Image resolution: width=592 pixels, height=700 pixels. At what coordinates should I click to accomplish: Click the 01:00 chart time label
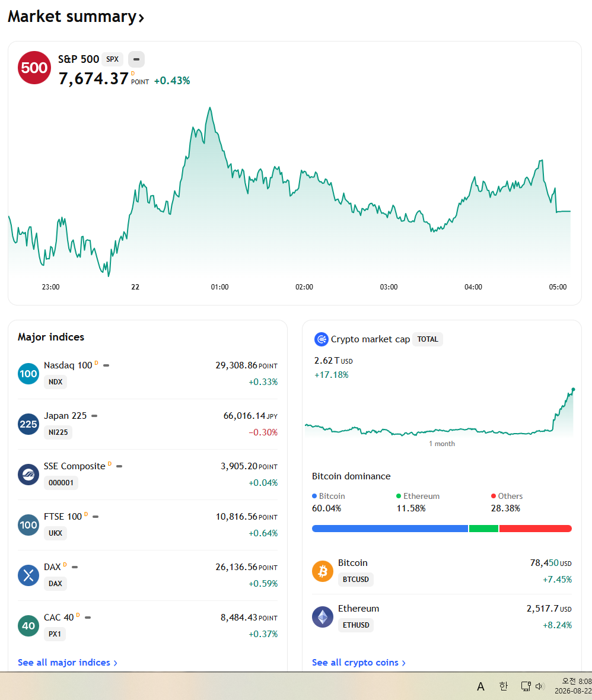[x=219, y=287]
